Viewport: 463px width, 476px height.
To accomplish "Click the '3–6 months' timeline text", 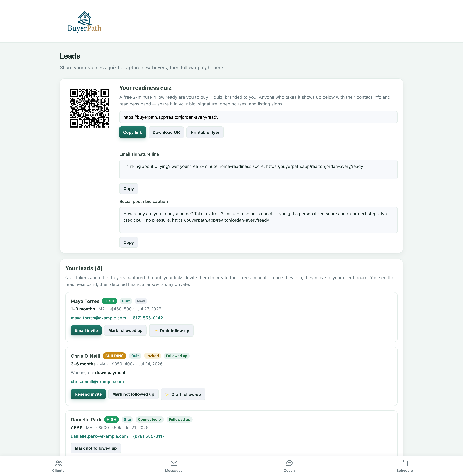I will [x=83, y=364].
